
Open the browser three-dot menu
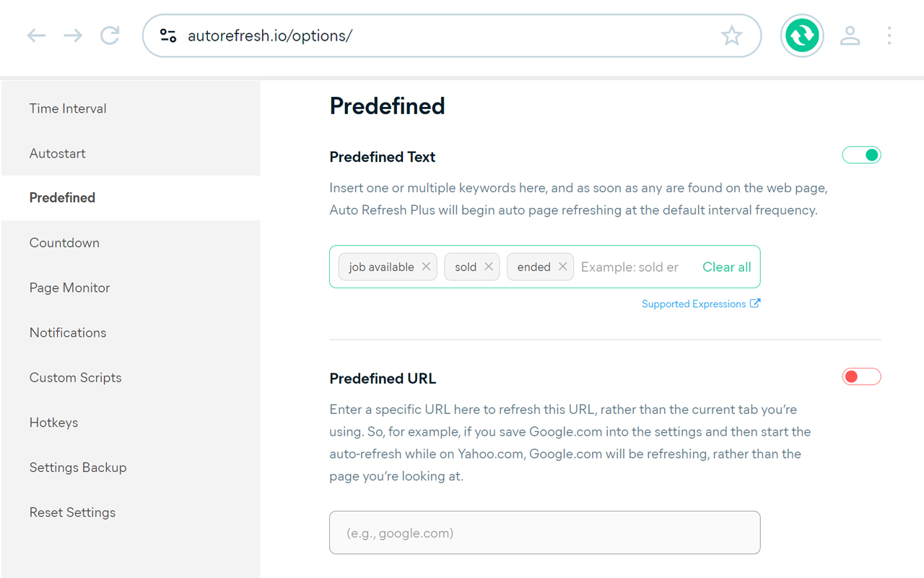(x=889, y=35)
